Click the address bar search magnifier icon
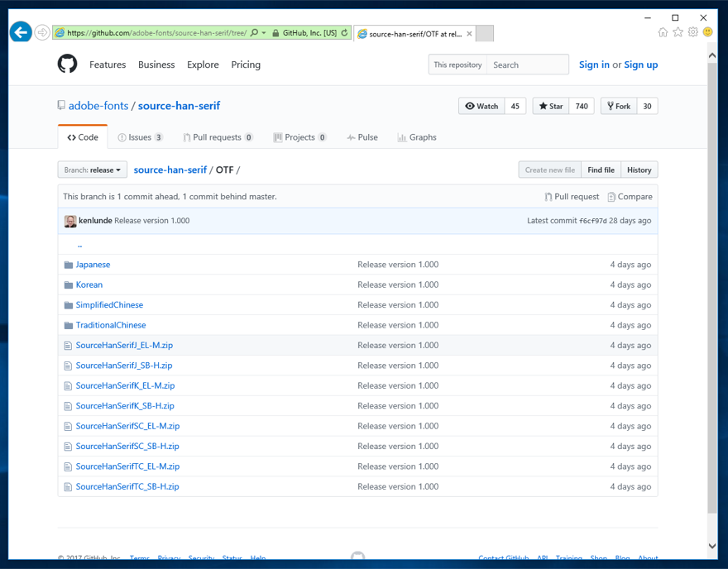The height and width of the screenshot is (569, 728). pos(254,32)
